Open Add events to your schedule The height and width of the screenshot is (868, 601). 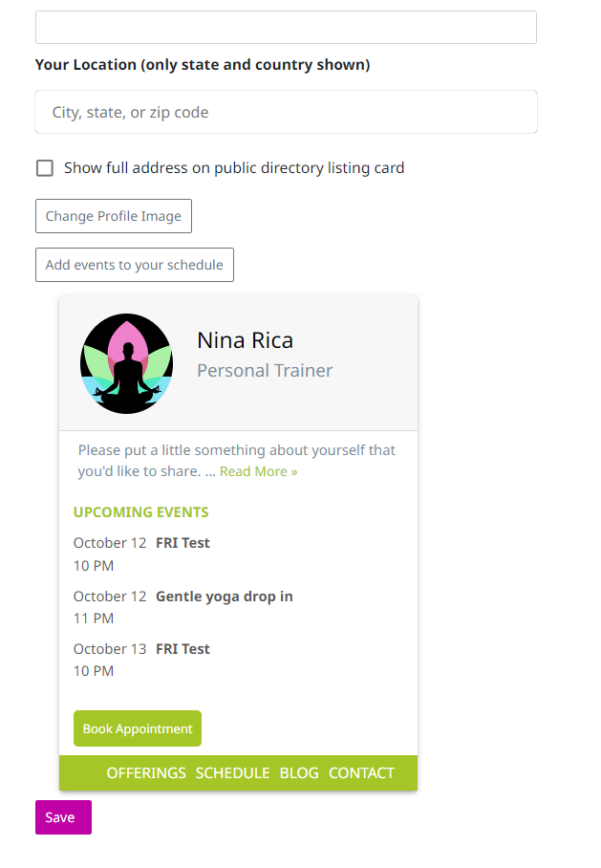click(135, 265)
